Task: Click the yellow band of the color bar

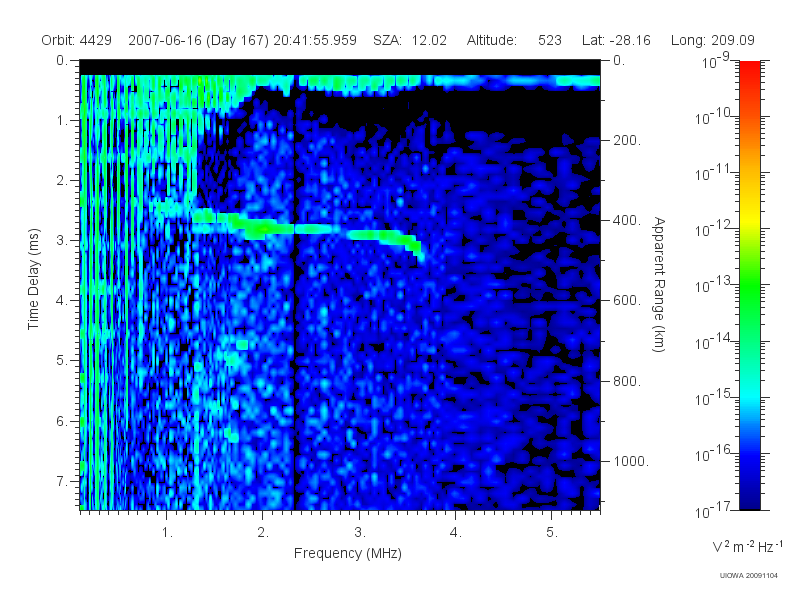Action: (749, 217)
